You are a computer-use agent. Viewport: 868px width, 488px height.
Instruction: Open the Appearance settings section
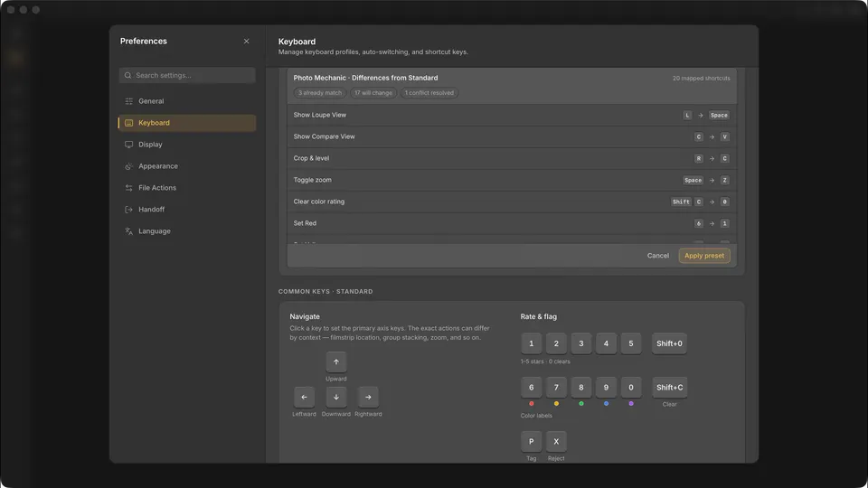(187, 166)
